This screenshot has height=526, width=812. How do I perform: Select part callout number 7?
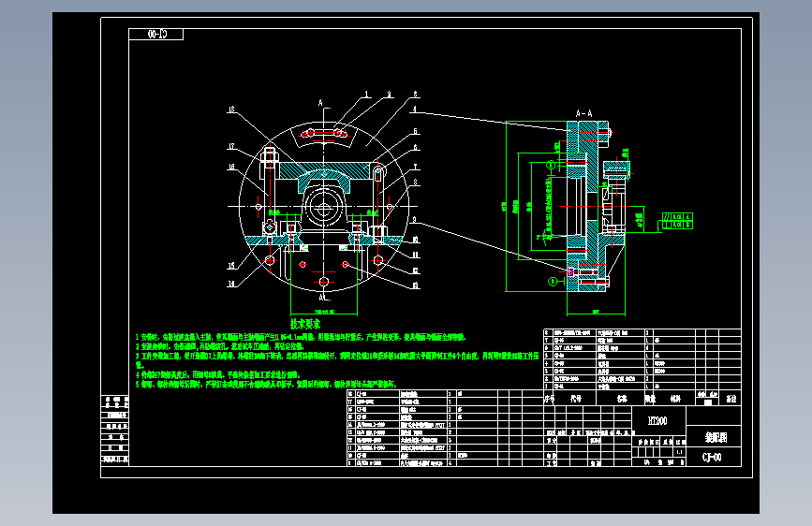[415, 168]
